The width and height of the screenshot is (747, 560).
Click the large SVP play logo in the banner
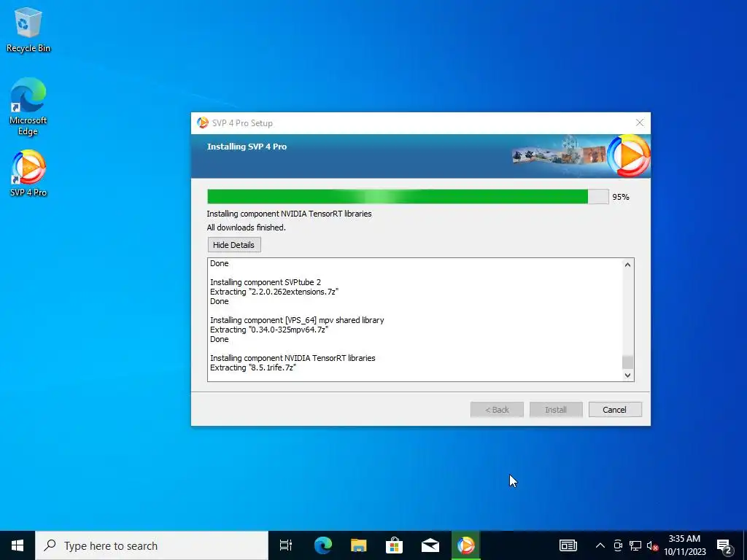[630, 156]
